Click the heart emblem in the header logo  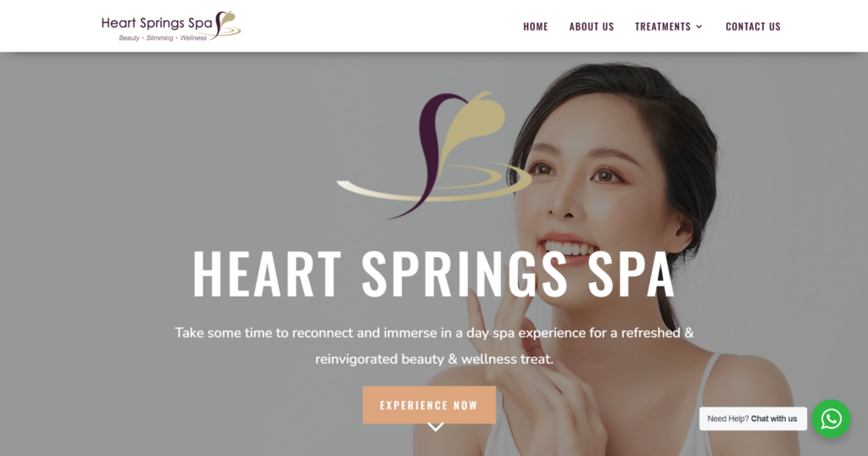[227, 25]
